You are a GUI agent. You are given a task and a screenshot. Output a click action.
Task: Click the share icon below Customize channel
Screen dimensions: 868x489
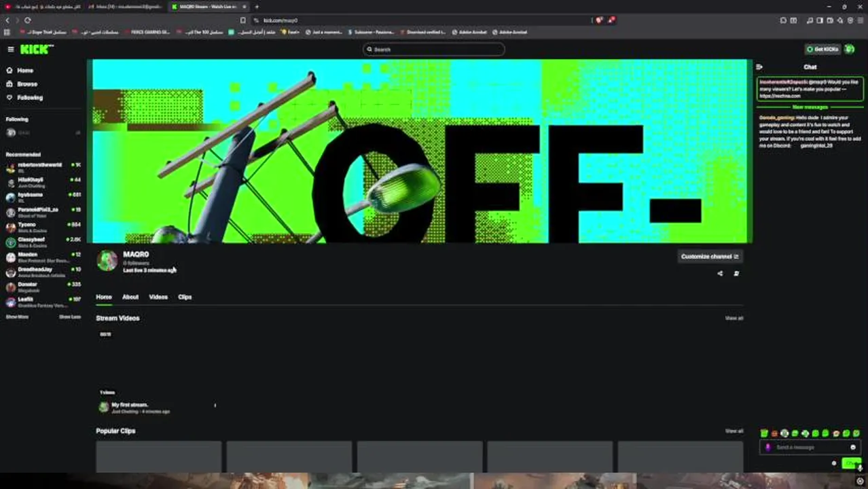pos(720,274)
